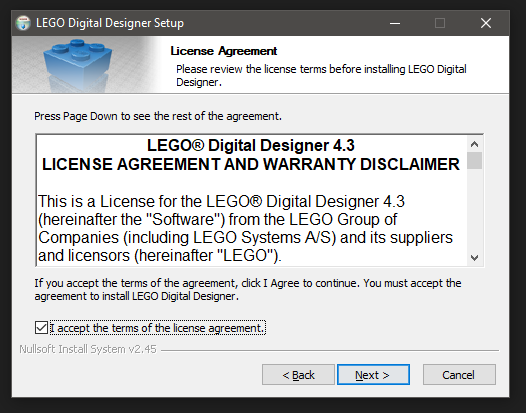Cancel the LEGO Digital Designer setup
The width and height of the screenshot is (526, 413).
coord(459,374)
